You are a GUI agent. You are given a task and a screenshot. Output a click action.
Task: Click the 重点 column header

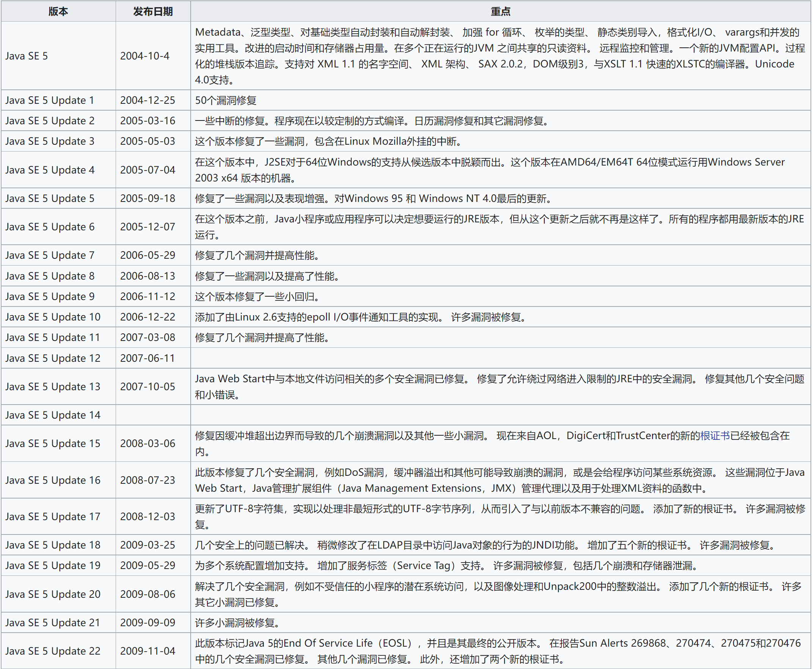point(500,11)
